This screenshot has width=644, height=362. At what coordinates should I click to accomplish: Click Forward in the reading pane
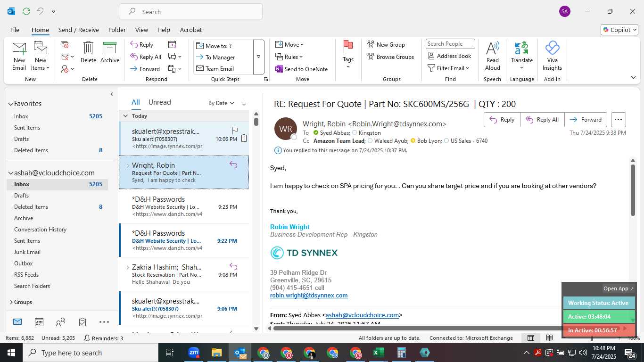coord(586,120)
